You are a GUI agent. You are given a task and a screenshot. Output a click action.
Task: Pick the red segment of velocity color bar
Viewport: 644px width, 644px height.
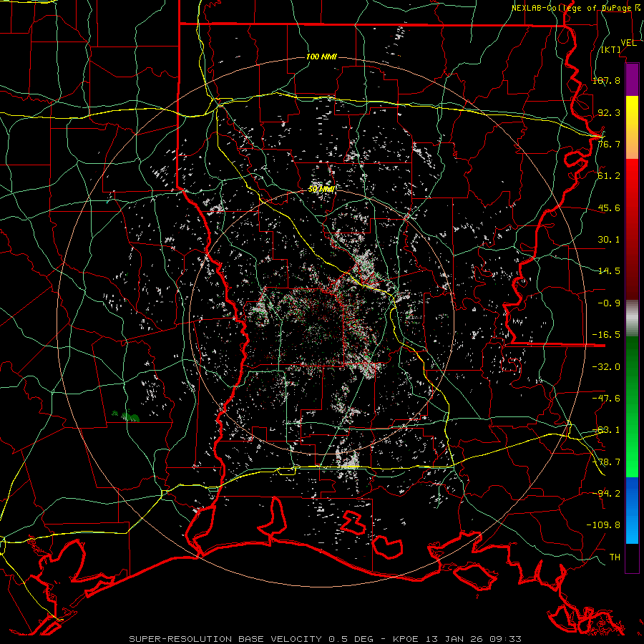pyautogui.click(x=632, y=229)
